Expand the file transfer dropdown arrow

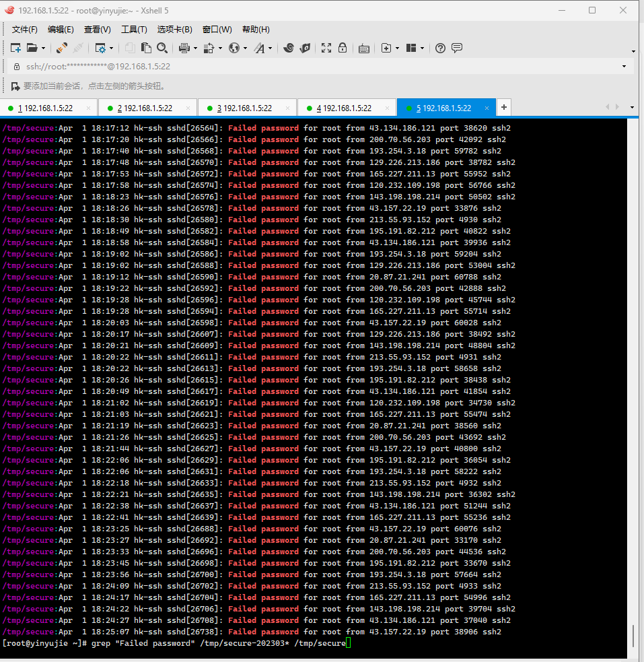click(x=220, y=48)
